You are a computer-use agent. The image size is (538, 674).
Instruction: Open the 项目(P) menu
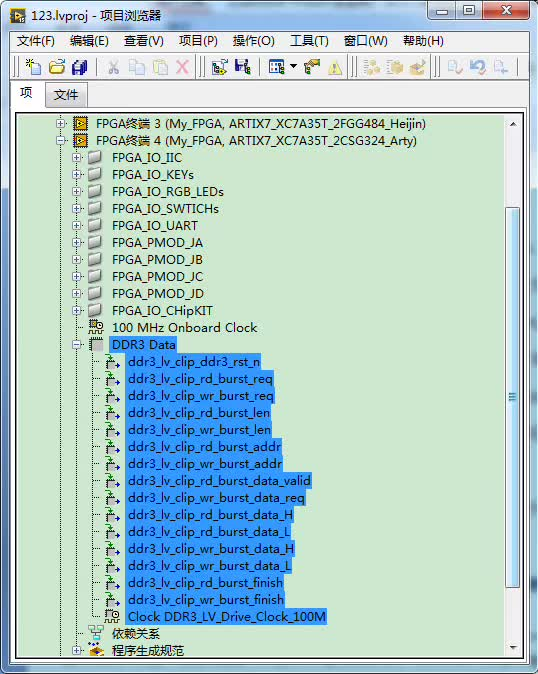point(198,41)
